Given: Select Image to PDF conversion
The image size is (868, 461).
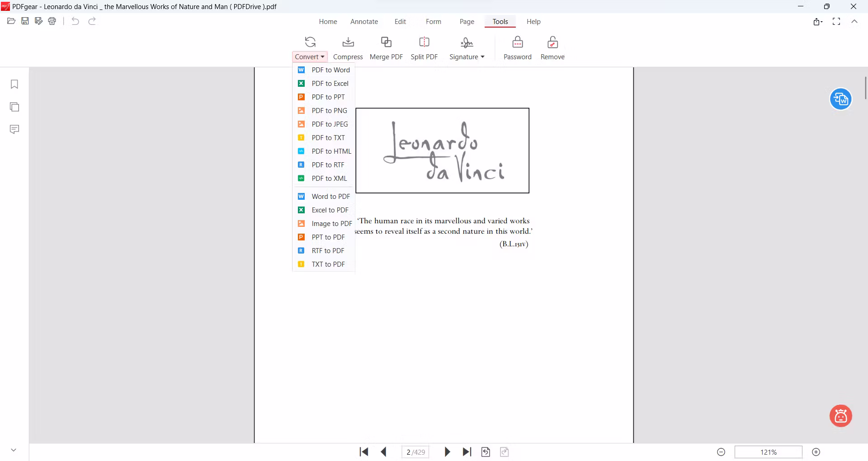Looking at the screenshot, I should [324, 224].
